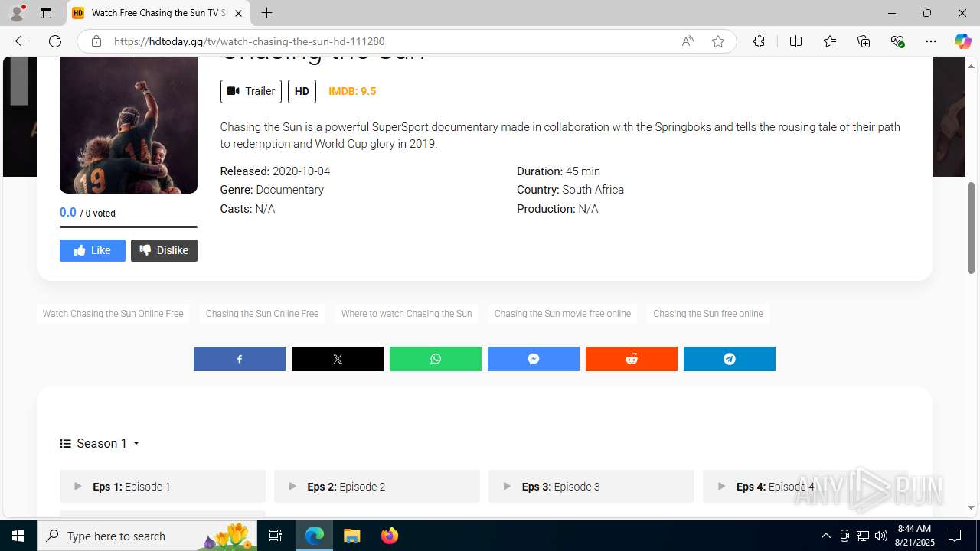Click the address bar URL
This screenshot has width=980, height=551.
click(250, 41)
